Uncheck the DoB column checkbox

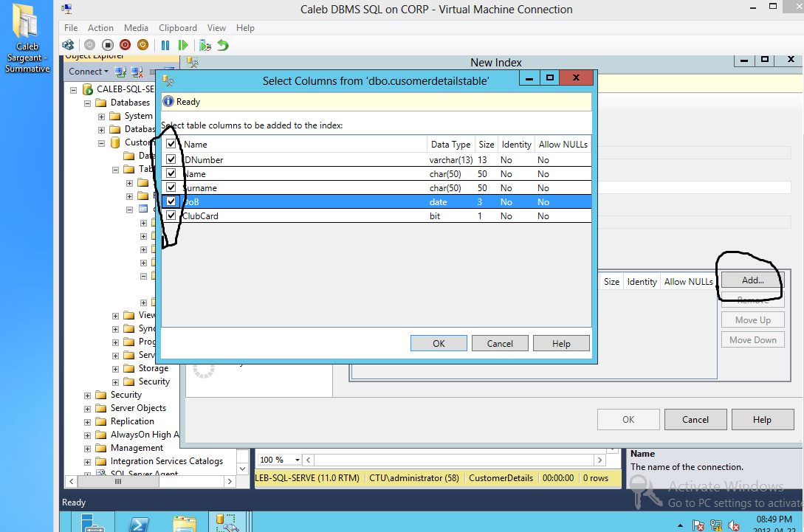(171, 201)
